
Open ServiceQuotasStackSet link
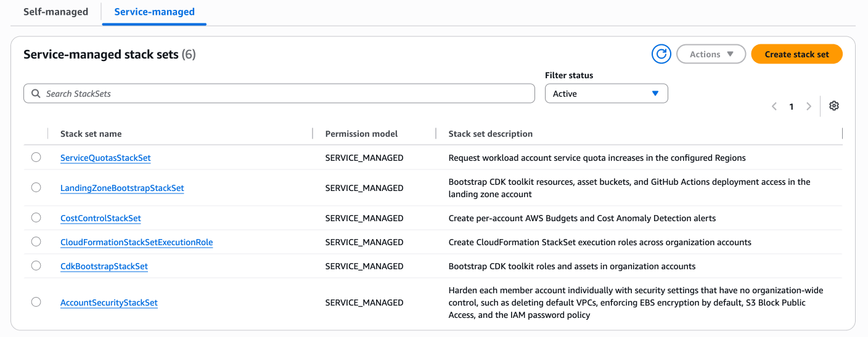coord(105,158)
